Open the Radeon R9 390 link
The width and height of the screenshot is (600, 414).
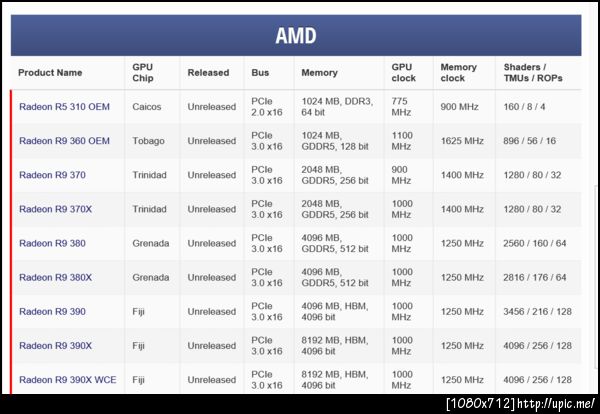(52, 311)
